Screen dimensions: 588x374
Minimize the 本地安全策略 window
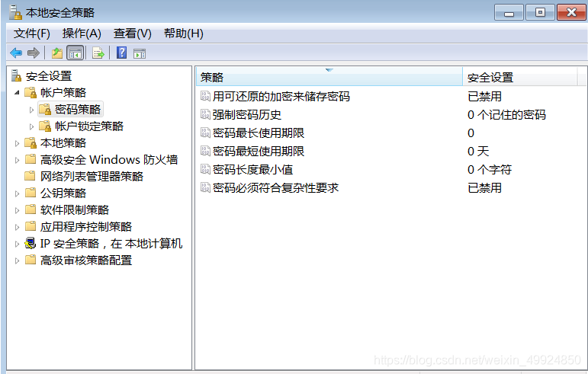509,13
